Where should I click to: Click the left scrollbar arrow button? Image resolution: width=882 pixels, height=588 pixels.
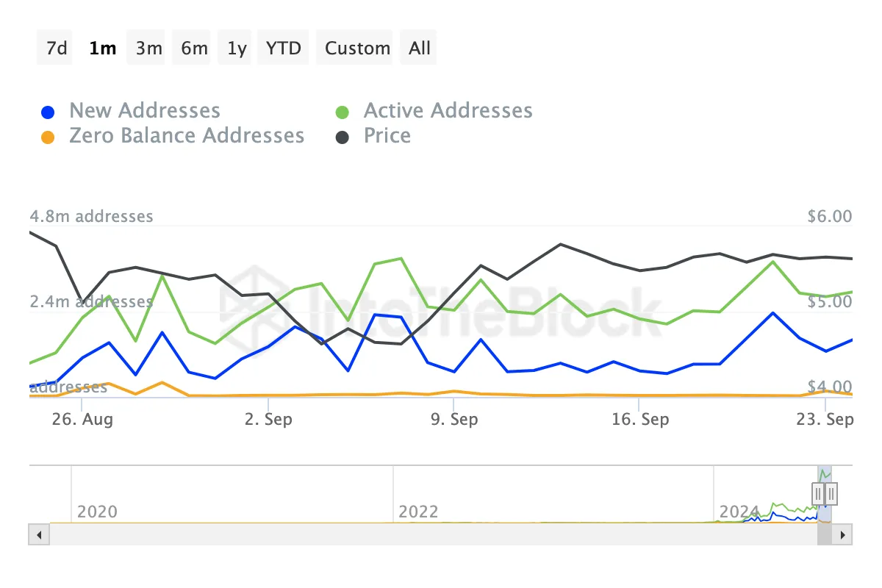38,534
